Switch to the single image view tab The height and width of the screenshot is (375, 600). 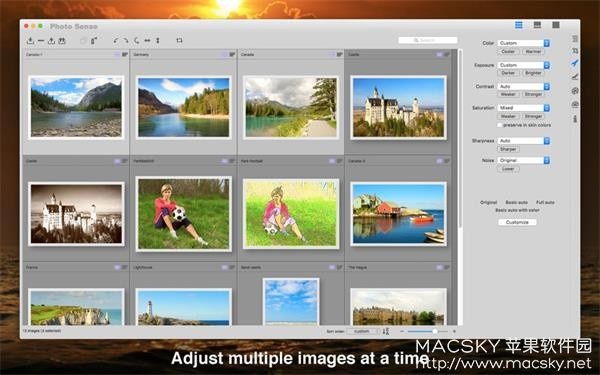point(556,25)
